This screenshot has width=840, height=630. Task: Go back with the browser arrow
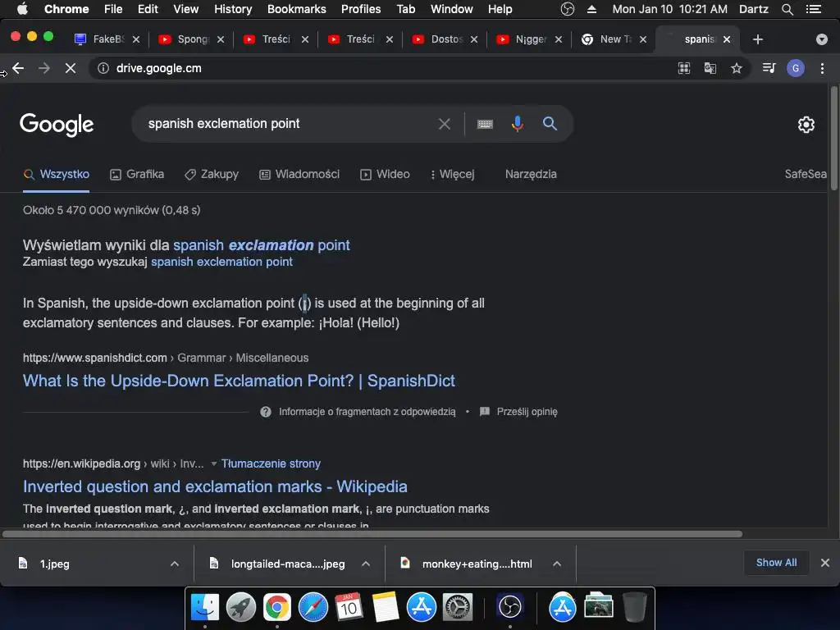pos(18,68)
